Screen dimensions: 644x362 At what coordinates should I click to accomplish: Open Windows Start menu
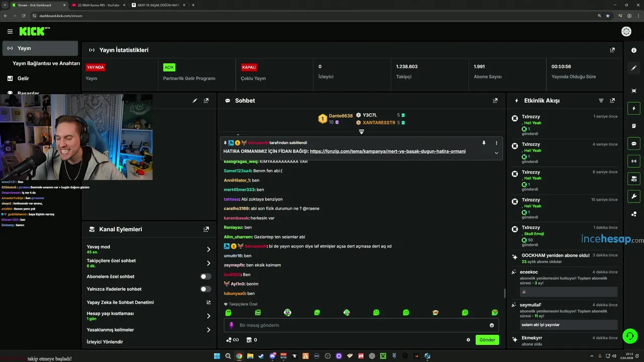217,356
